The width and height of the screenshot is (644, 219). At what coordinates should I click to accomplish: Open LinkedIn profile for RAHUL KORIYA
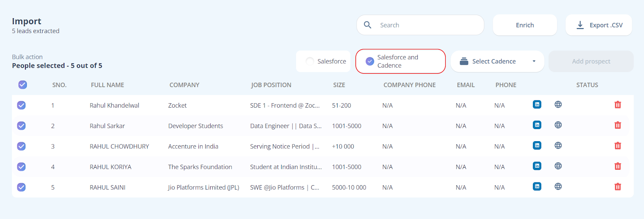pyautogui.click(x=537, y=166)
